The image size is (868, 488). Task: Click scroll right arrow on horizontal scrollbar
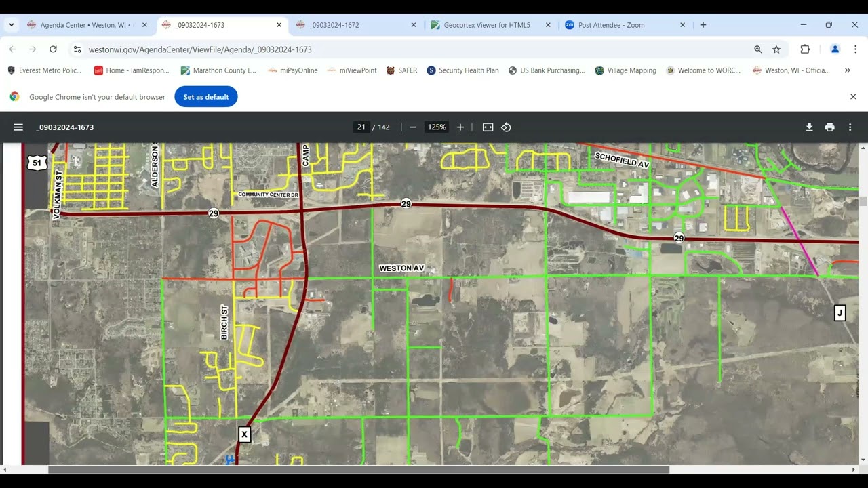tap(854, 470)
